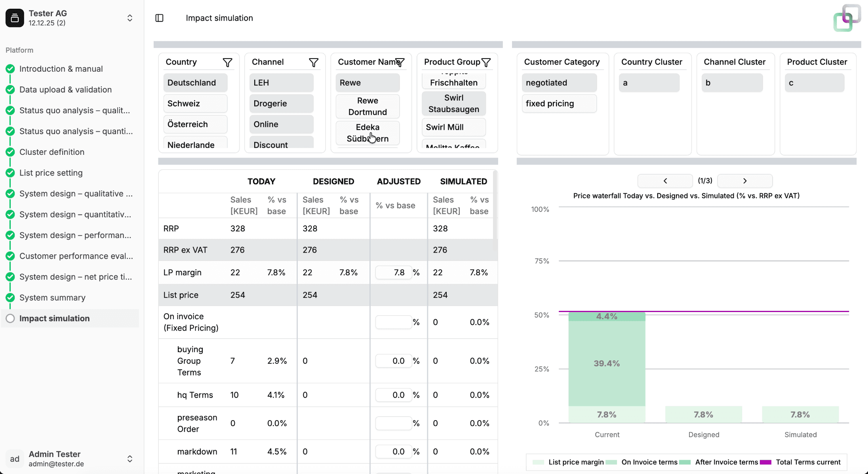
Task: Open the System summary step
Action: click(52, 297)
